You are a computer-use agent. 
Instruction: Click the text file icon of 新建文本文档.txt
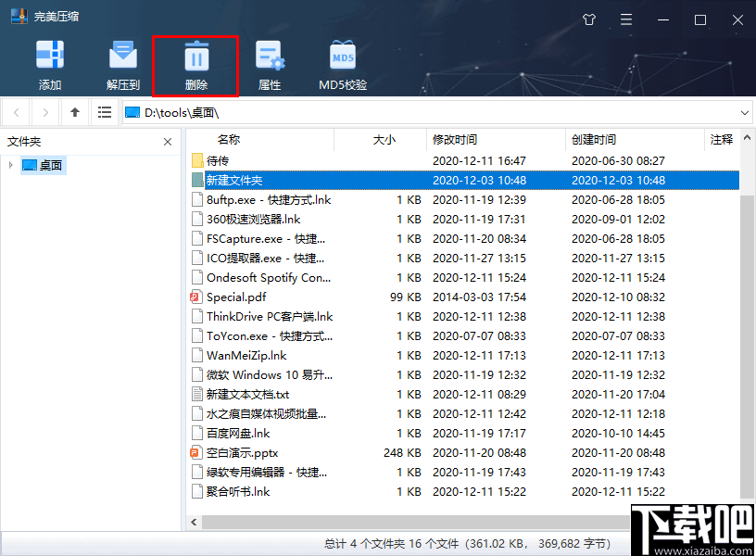pos(196,395)
